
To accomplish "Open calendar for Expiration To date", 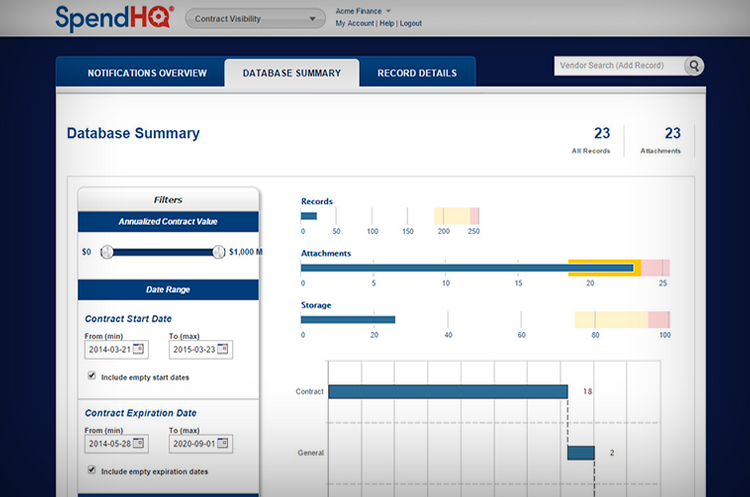I will (x=222, y=443).
